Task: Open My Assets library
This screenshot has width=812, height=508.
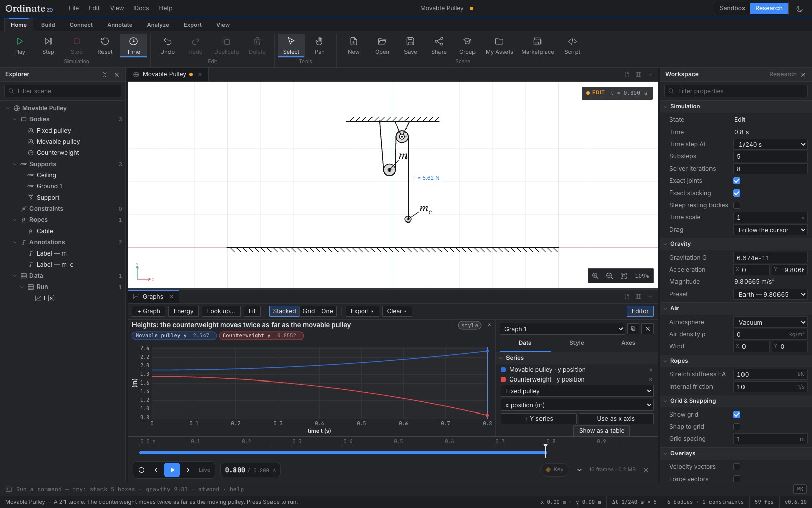Action: point(499,45)
